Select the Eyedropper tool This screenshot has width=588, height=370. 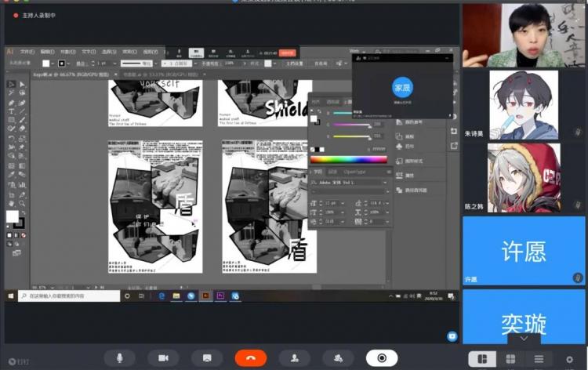click(11, 175)
